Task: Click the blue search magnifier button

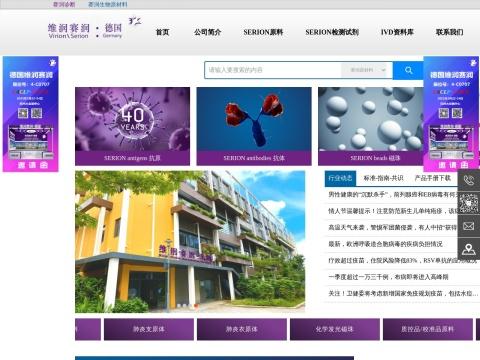Action: click(408, 70)
